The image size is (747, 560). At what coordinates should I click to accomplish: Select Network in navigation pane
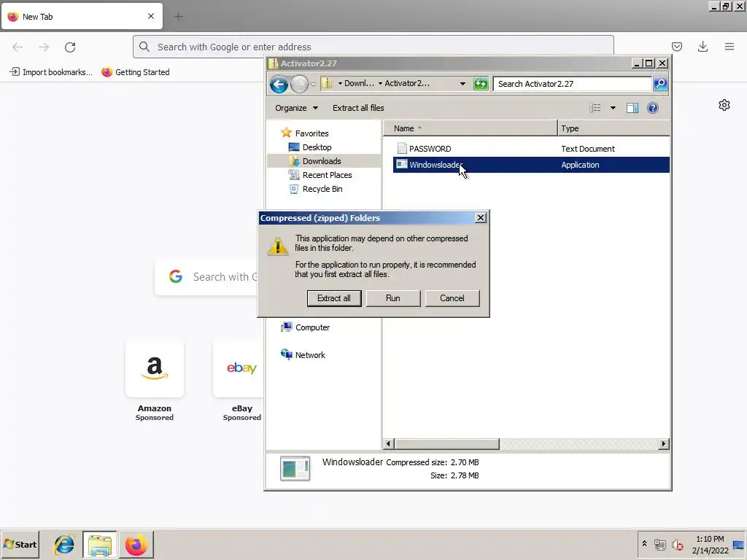[x=310, y=355]
